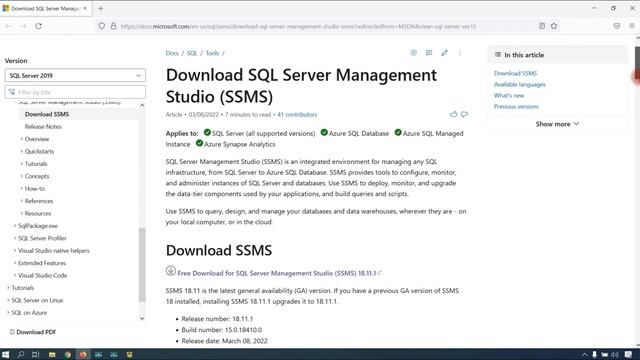Click the edit pencil icon
The width and height of the screenshot is (640, 360).
pos(444,53)
